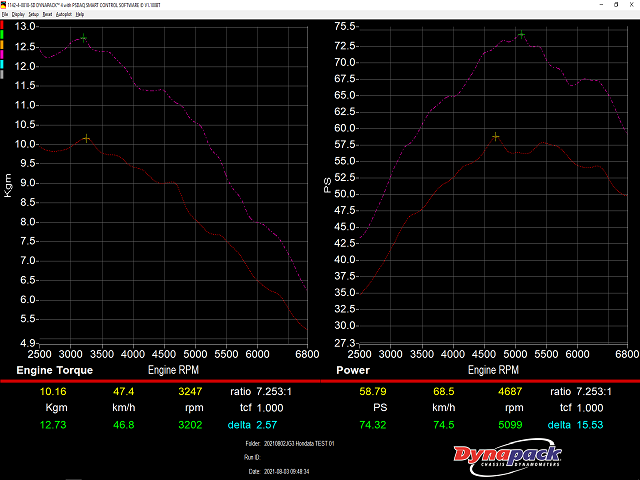Click the green 12.73 torque value
The image size is (640, 480).
(x=53, y=425)
